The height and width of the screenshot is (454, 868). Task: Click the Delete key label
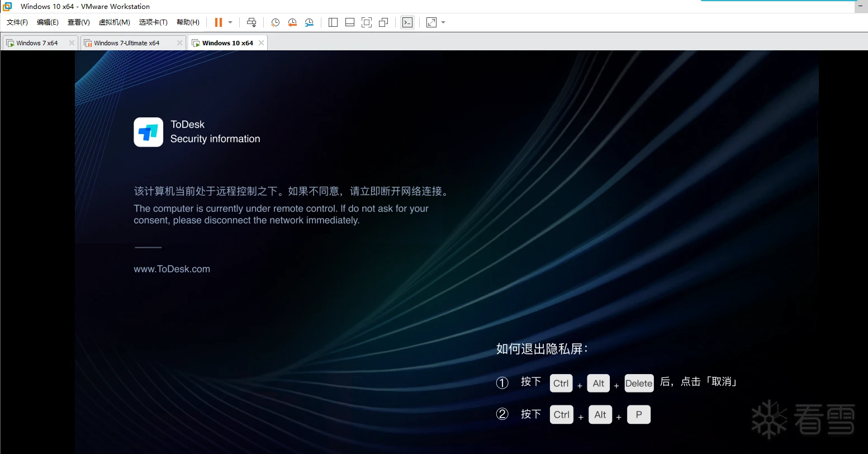[639, 383]
